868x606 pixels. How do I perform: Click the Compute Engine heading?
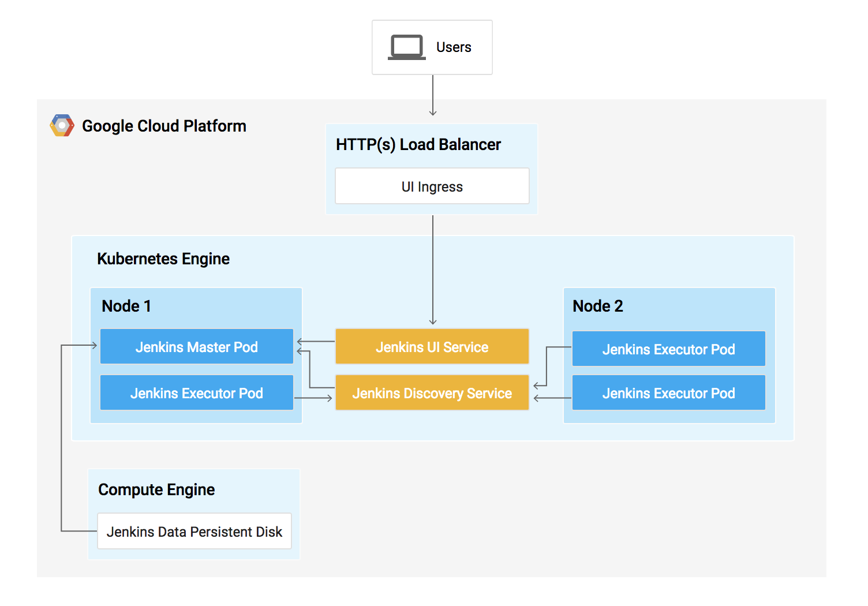tap(156, 489)
